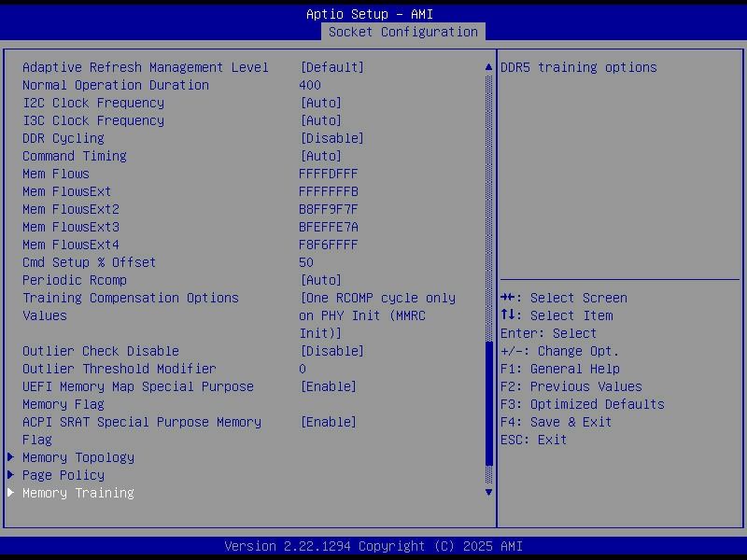The width and height of the screenshot is (747, 560).
Task: Edit the Normal Operation Duration value 400
Action: pos(310,85)
